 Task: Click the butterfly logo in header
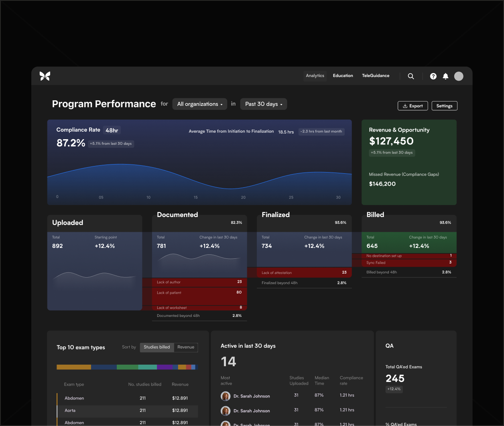(x=45, y=76)
